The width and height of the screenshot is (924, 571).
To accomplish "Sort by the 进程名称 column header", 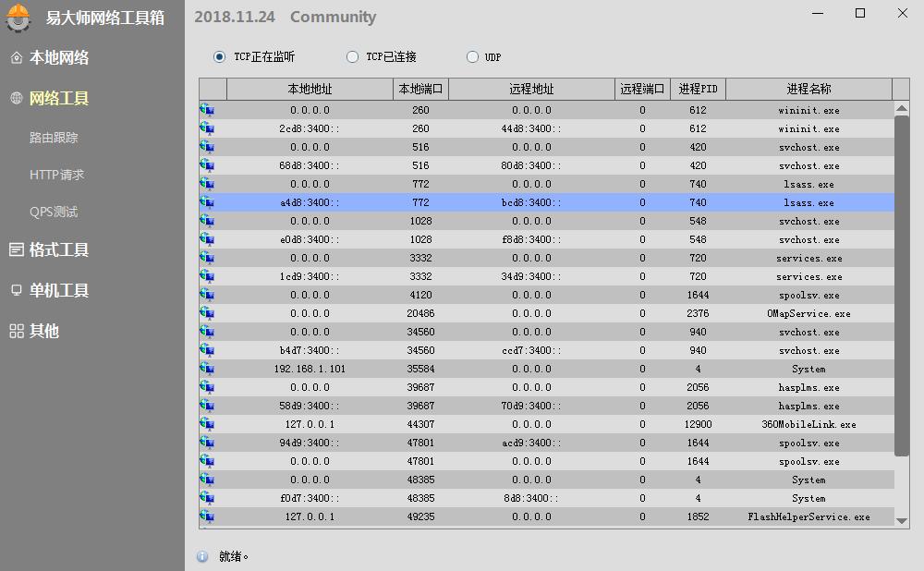I will click(x=808, y=89).
